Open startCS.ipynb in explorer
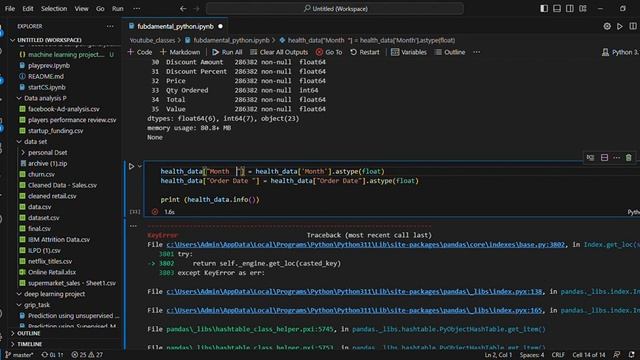This screenshot has height=360, width=640. click(x=47, y=87)
